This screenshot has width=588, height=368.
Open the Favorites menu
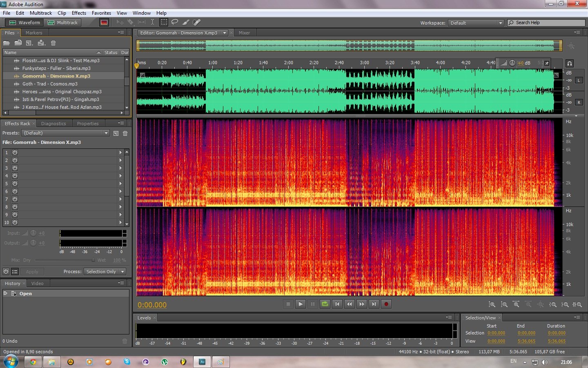101,13
